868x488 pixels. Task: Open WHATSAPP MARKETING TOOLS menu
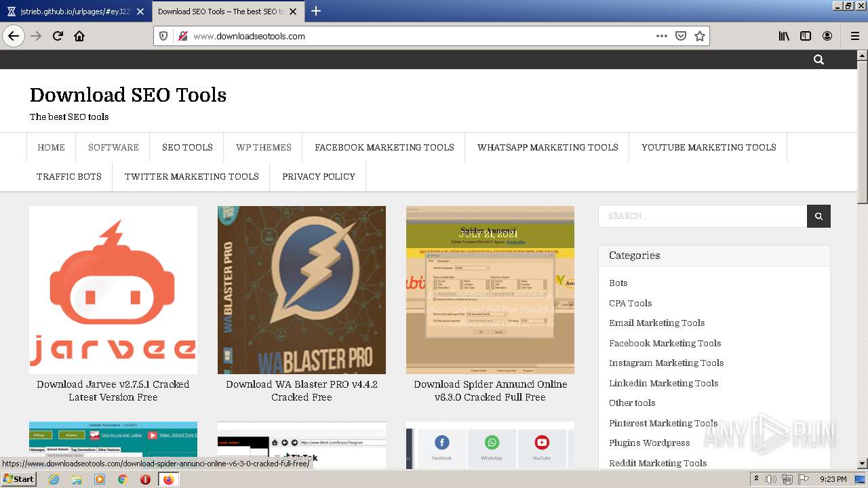548,147
